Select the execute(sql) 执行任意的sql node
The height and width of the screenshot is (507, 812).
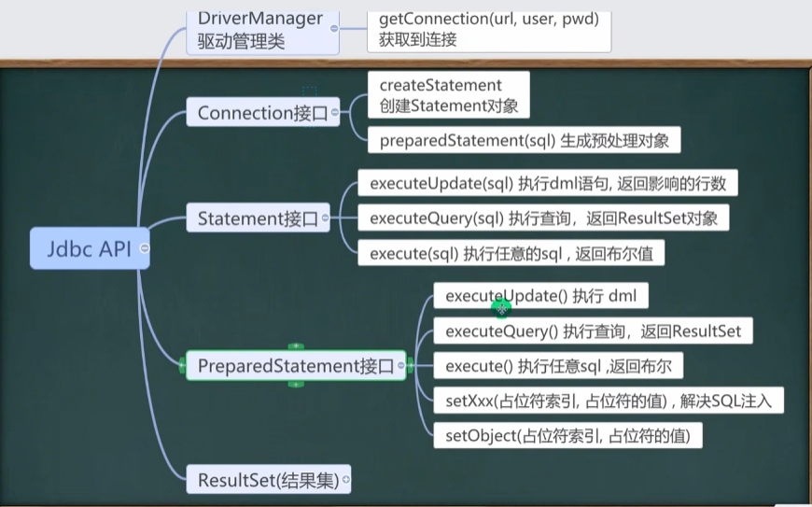click(511, 253)
